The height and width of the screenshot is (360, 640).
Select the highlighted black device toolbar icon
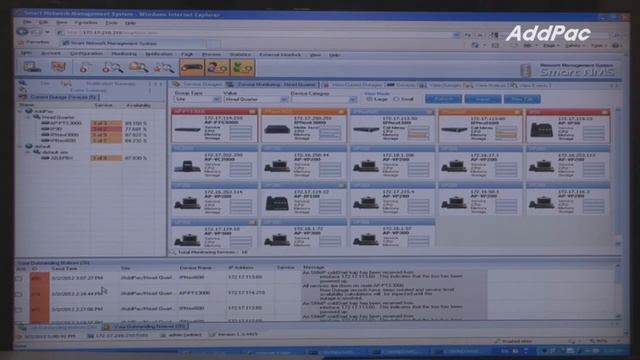[191, 67]
